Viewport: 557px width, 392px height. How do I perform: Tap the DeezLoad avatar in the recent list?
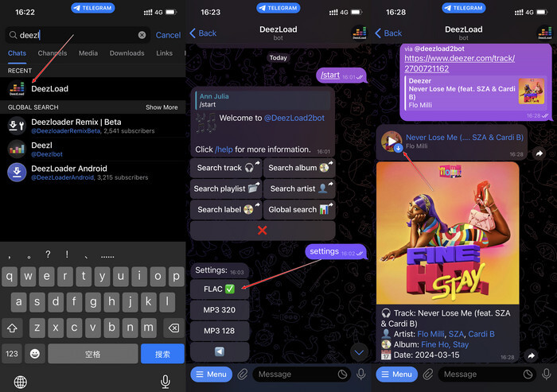[17, 88]
